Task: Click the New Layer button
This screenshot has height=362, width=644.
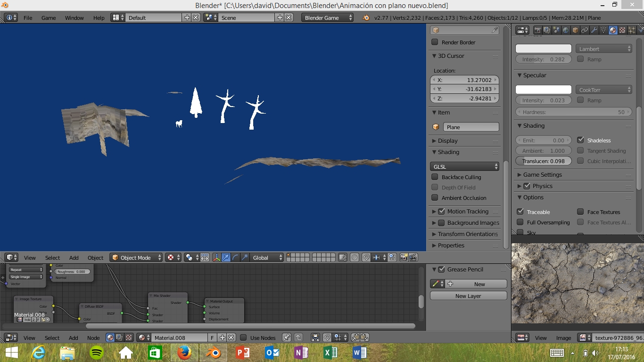Action: coord(468,296)
